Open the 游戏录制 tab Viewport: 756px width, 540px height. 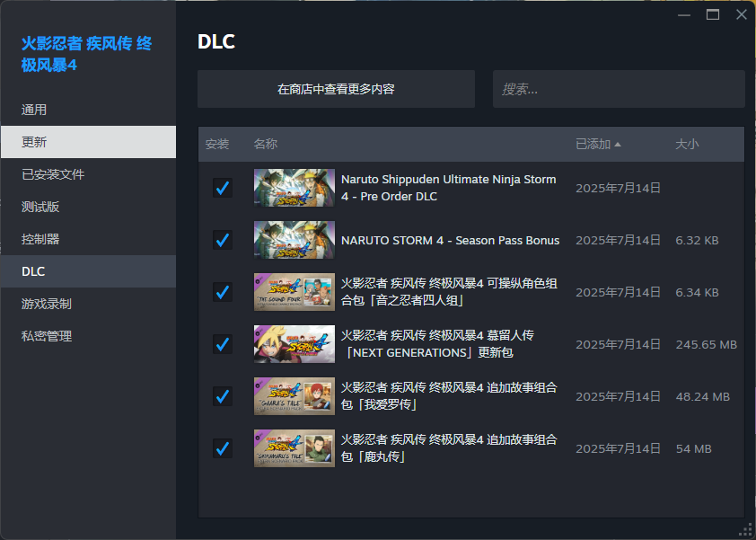[x=88, y=304]
